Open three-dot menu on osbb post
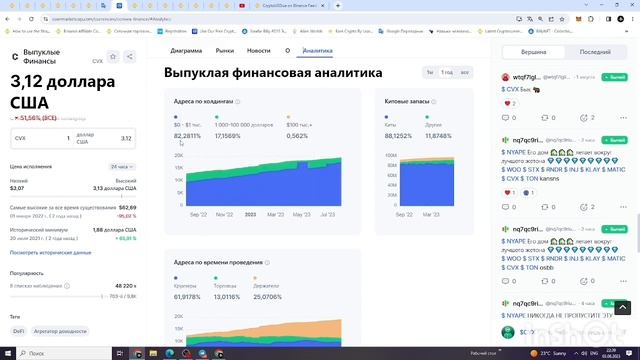The width and height of the screenshot is (640, 360). 623,281
